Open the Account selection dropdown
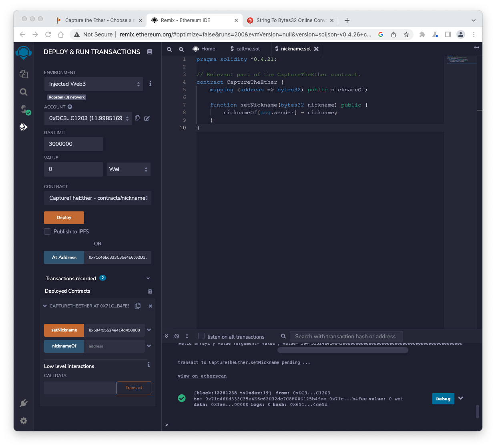Viewport: 496px width, 448px height. (88, 119)
